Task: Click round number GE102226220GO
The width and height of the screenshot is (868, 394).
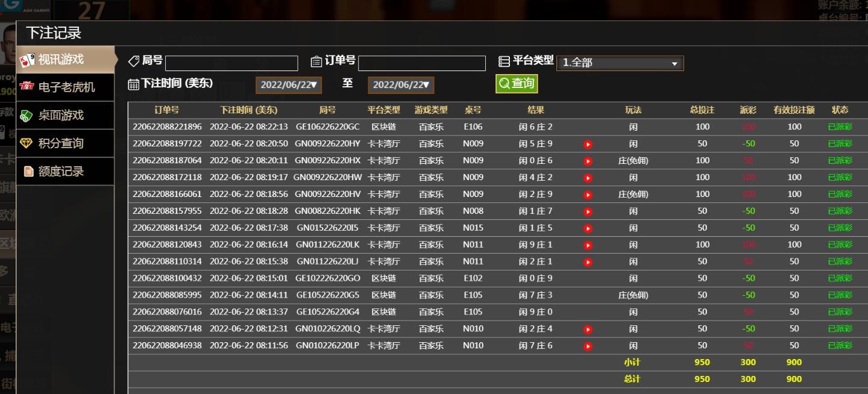Action: pyautogui.click(x=327, y=279)
